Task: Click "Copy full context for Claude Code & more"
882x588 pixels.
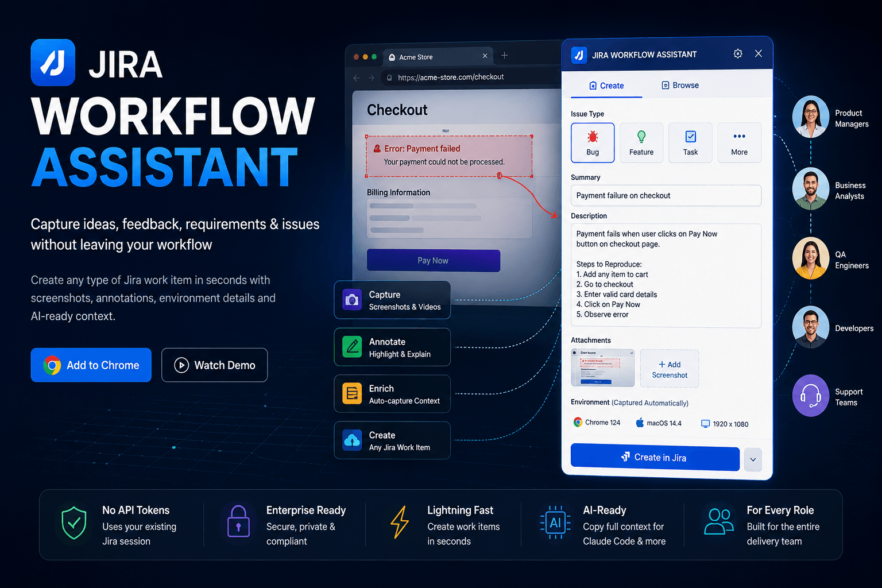Action: coord(624,534)
